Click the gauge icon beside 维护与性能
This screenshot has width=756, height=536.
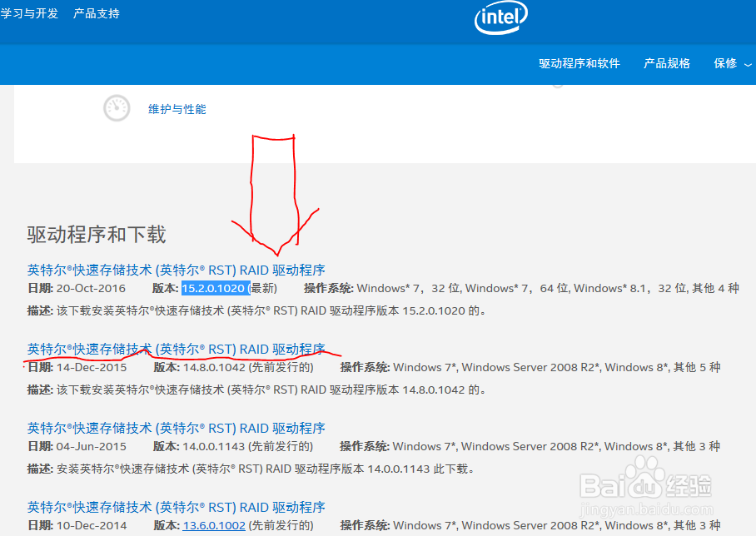tap(117, 108)
